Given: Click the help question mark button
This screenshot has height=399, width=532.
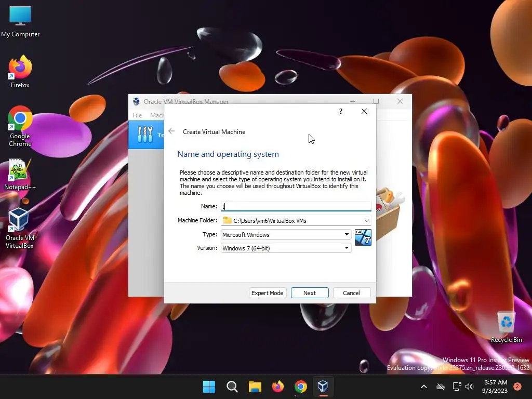Looking at the screenshot, I should (x=341, y=111).
